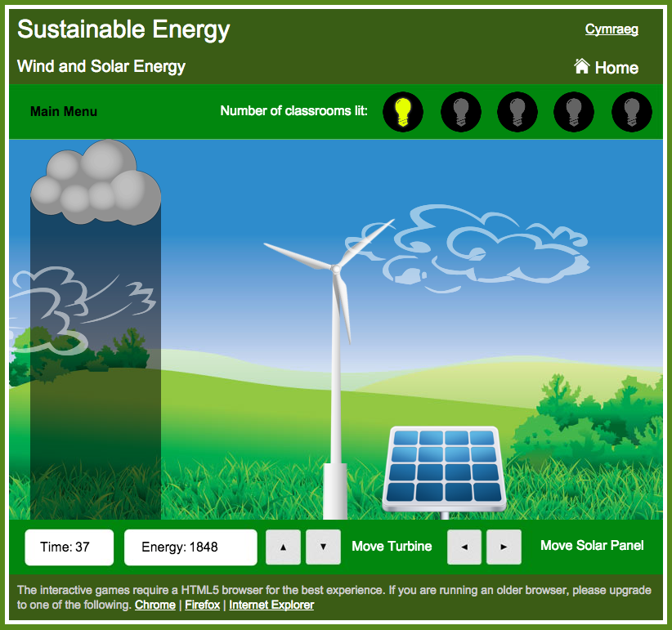Click the second classroom light bulb icon

tap(461, 112)
